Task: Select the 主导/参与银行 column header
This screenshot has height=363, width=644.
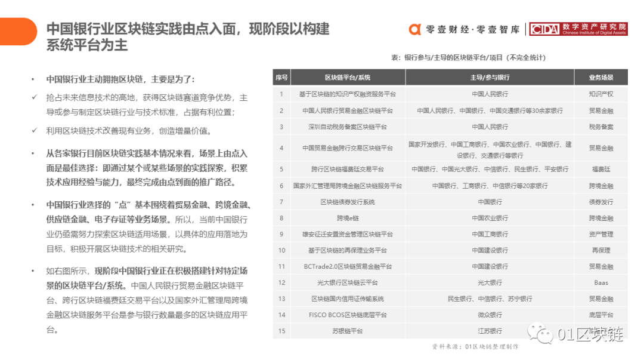Action: 490,78
